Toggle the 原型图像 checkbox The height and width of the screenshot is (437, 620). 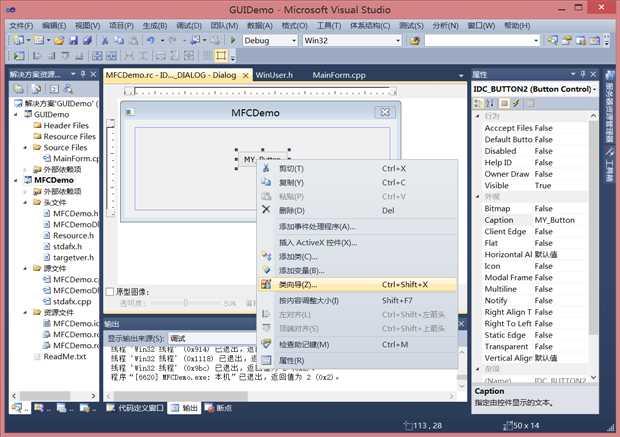[110, 292]
